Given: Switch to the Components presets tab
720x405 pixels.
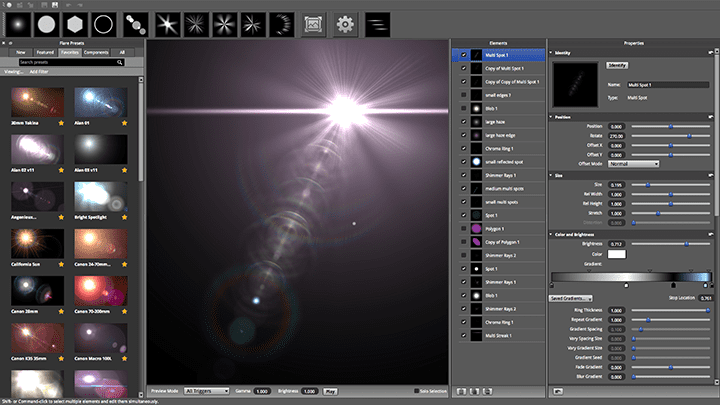Looking at the screenshot, I should [96, 51].
